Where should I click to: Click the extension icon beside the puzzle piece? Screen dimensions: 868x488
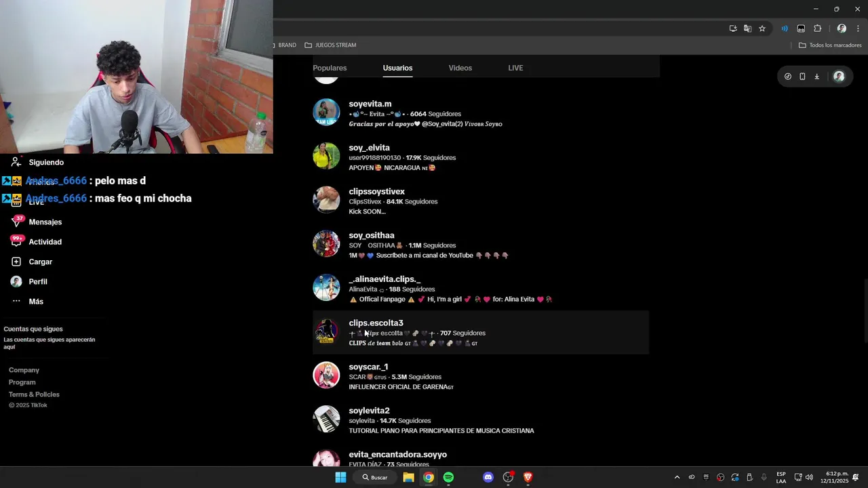(x=801, y=28)
